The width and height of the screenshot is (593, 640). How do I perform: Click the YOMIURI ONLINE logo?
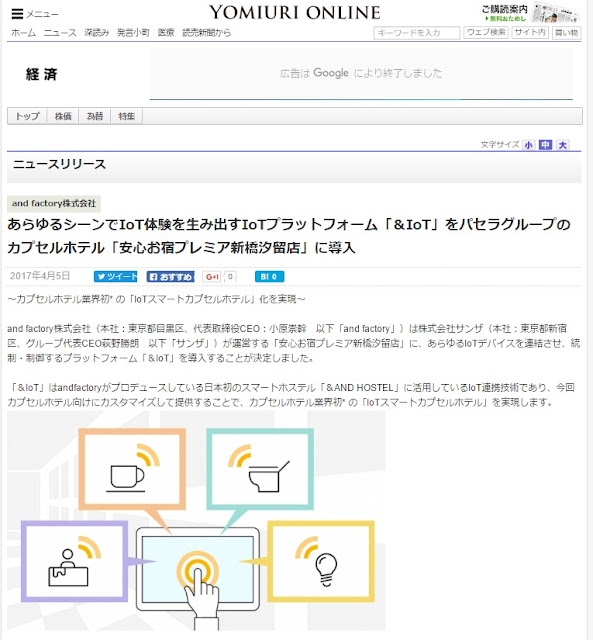point(295,13)
